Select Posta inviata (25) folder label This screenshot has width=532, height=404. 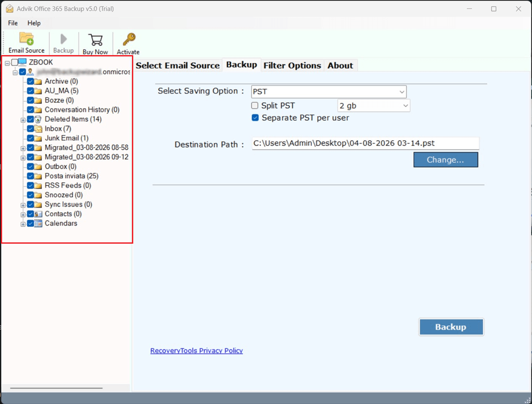coord(71,176)
